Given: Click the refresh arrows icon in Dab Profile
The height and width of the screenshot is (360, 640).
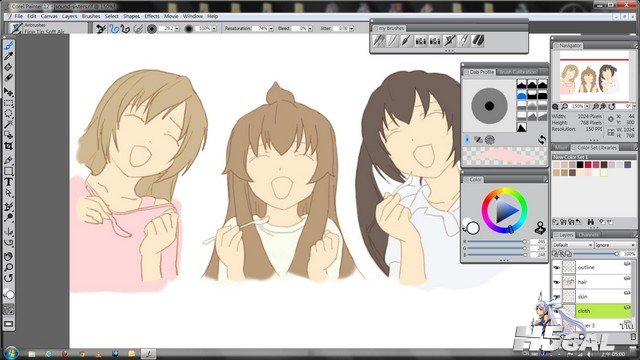Looking at the screenshot, I should (542, 140).
